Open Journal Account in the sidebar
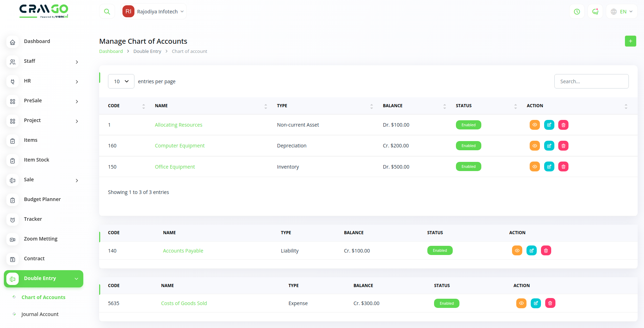The image size is (644, 328). tap(40, 314)
